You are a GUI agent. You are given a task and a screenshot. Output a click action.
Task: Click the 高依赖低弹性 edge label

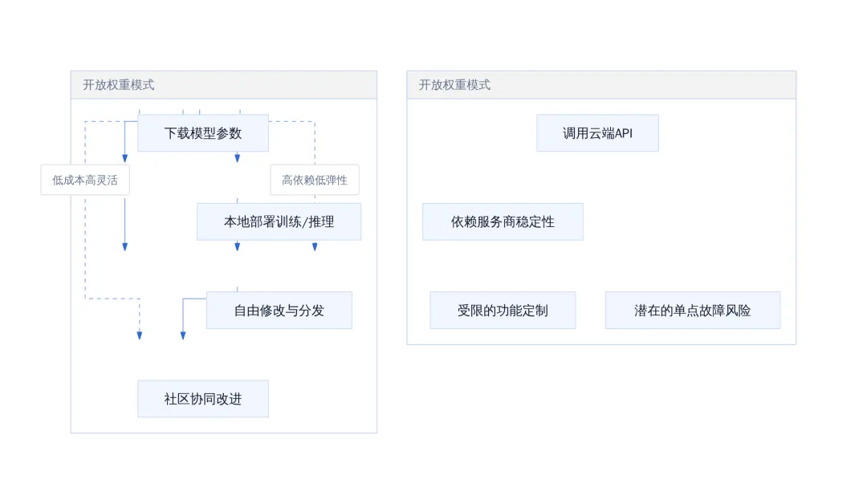point(315,180)
